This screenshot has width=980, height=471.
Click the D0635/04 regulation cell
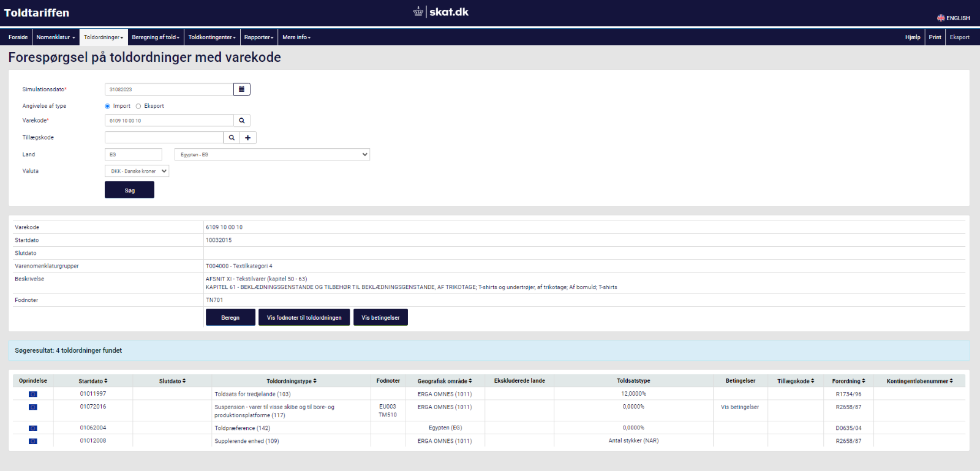pos(848,428)
